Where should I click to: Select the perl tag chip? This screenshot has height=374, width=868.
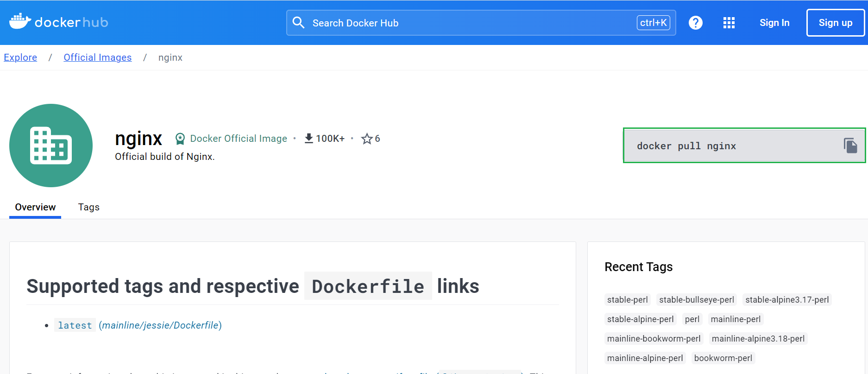(692, 319)
